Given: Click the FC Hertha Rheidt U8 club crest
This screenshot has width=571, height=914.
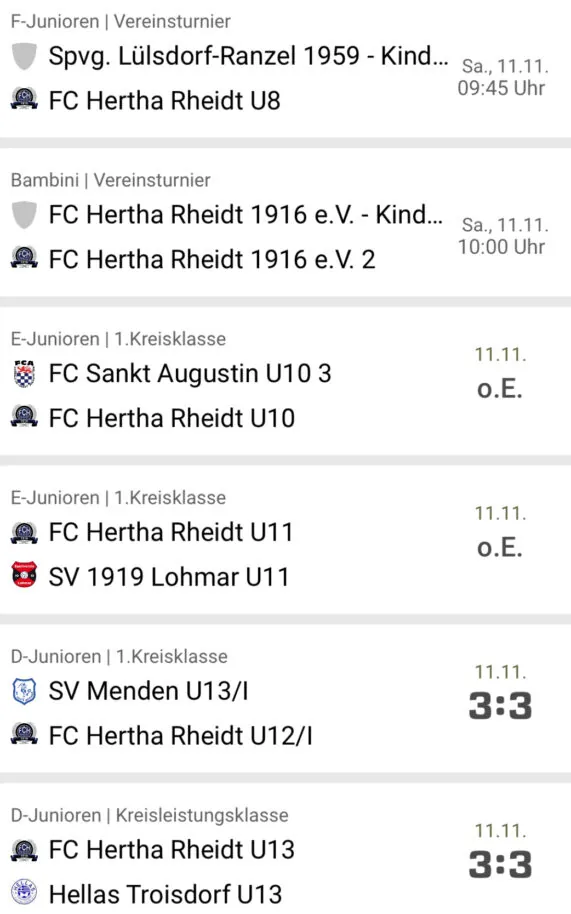Looking at the screenshot, I should [x=24, y=100].
